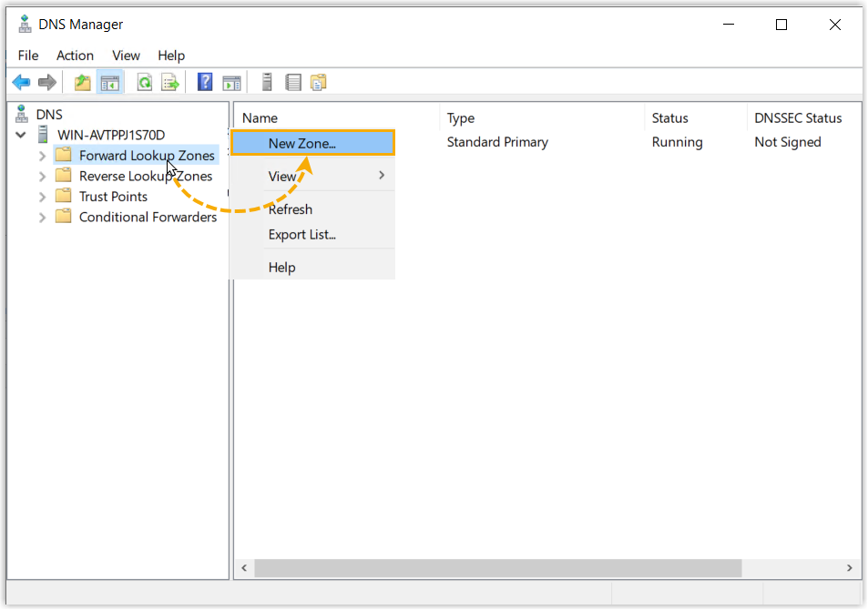Image resolution: width=868 pixels, height=610 pixels.
Task: Expand the Reverse Lookup Zones folder
Action: pyautogui.click(x=42, y=177)
